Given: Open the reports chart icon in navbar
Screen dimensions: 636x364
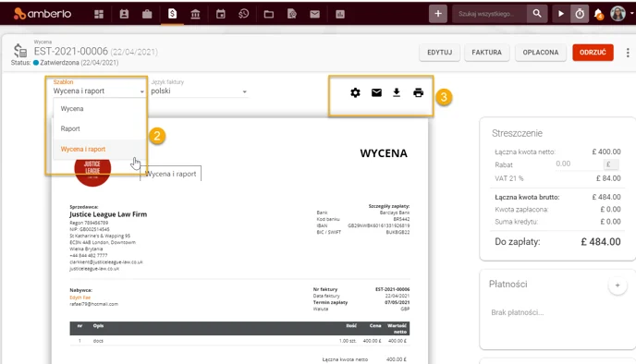Looking at the screenshot, I should pyautogui.click(x=340, y=14).
